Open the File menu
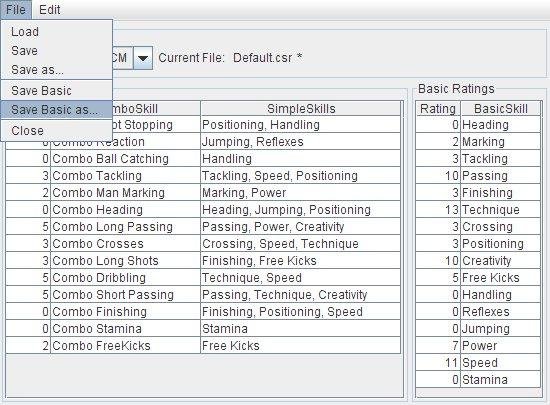The height and width of the screenshot is (405, 550). (16, 9)
